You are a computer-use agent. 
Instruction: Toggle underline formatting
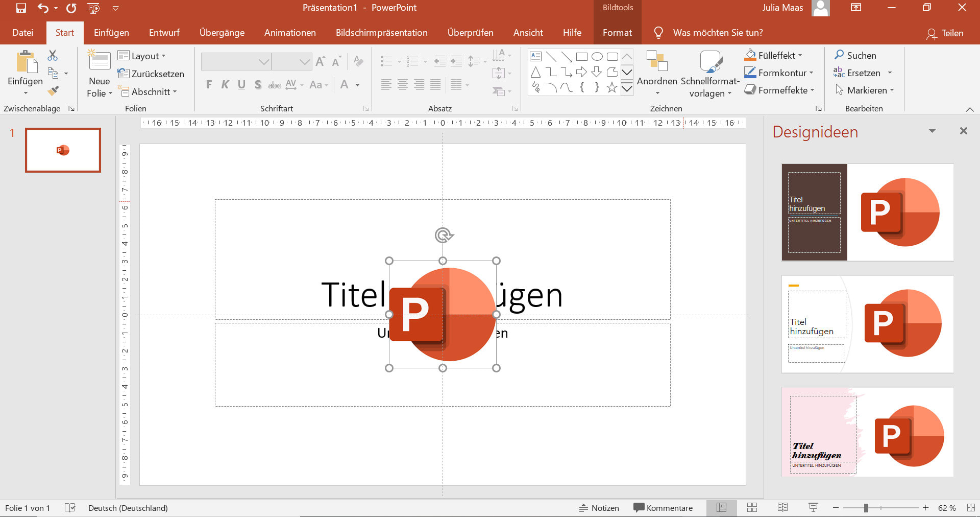click(241, 85)
